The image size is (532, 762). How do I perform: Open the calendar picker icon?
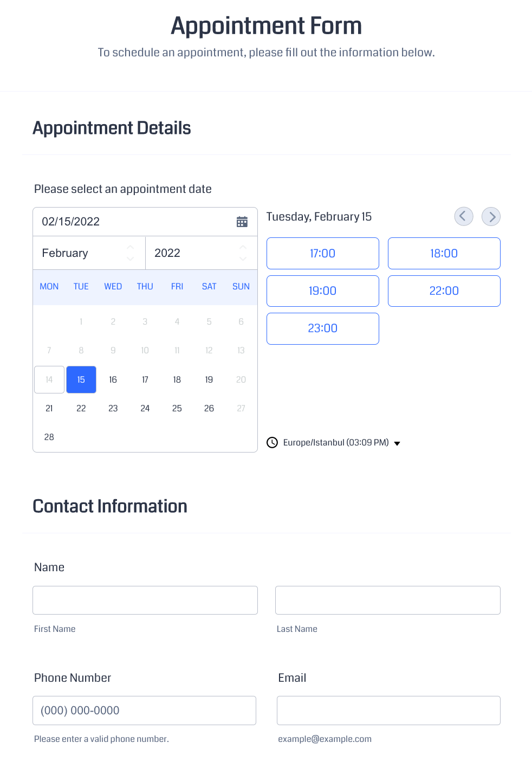(242, 222)
